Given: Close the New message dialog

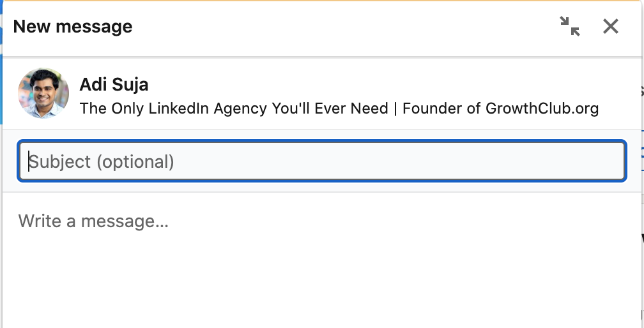Looking at the screenshot, I should pos(611,27).
